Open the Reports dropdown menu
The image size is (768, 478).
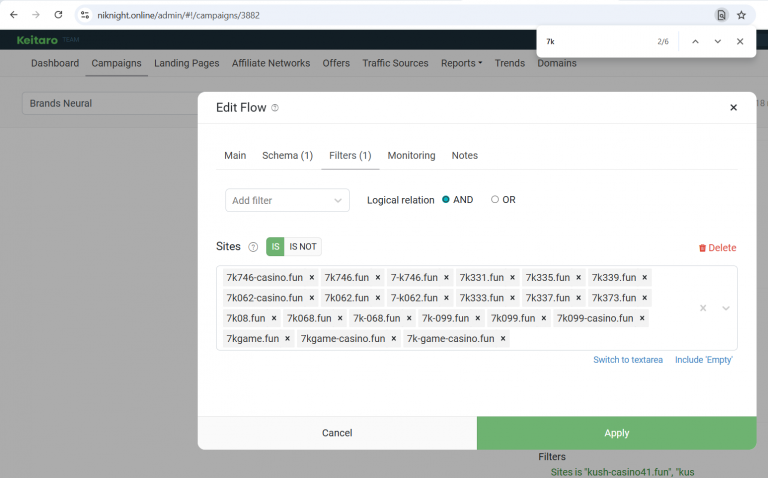461,63
